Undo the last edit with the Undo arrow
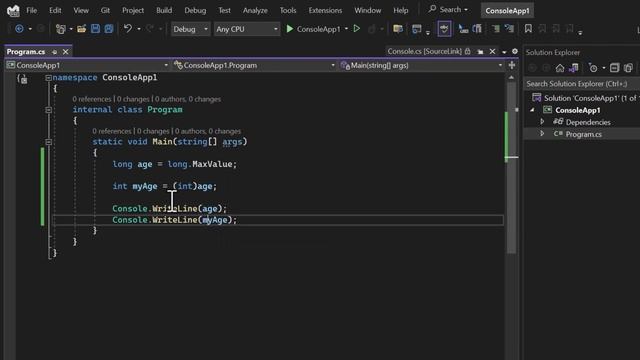 (128, 29)
